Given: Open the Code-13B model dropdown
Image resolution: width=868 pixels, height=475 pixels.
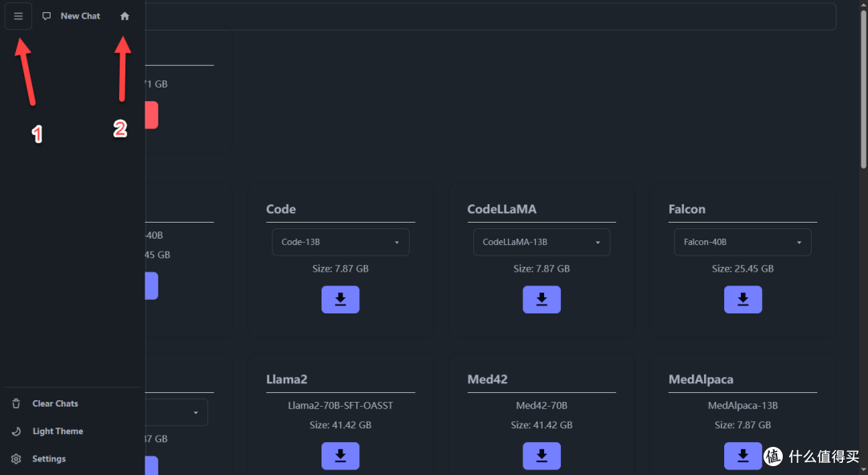Looking at the screenshot, I should [341, 242].
